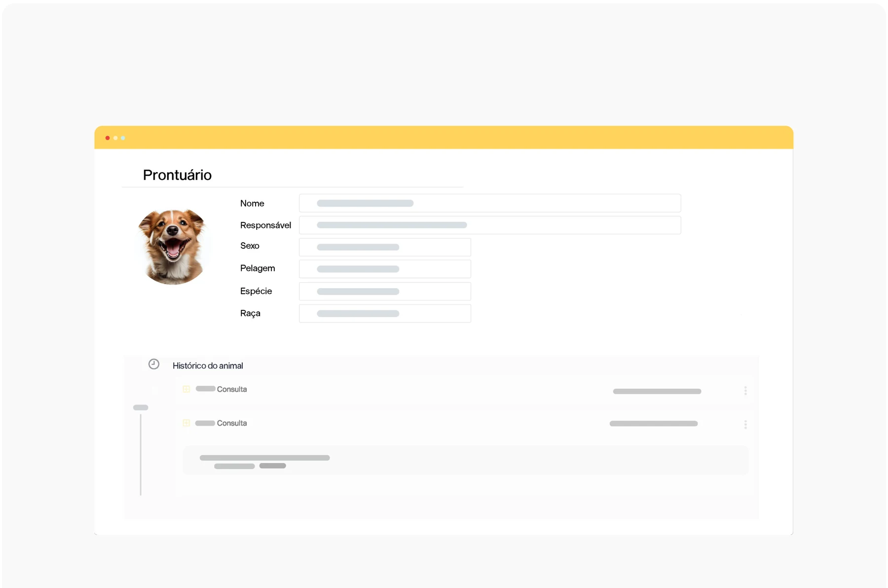
Task: Expand the first Consulta entry plus icon
Action: click(x=186, y=389)
